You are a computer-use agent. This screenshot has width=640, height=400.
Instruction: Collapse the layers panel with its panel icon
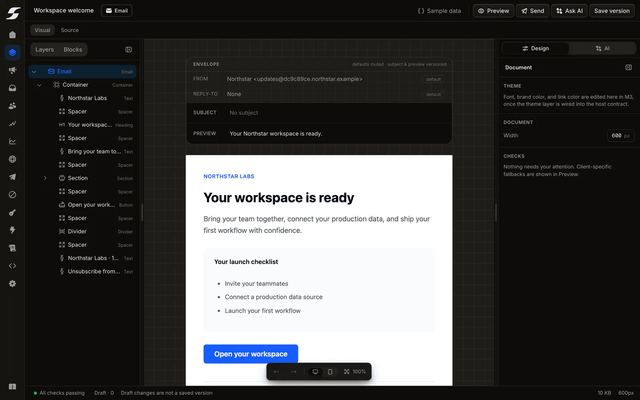tap(129, 50)
